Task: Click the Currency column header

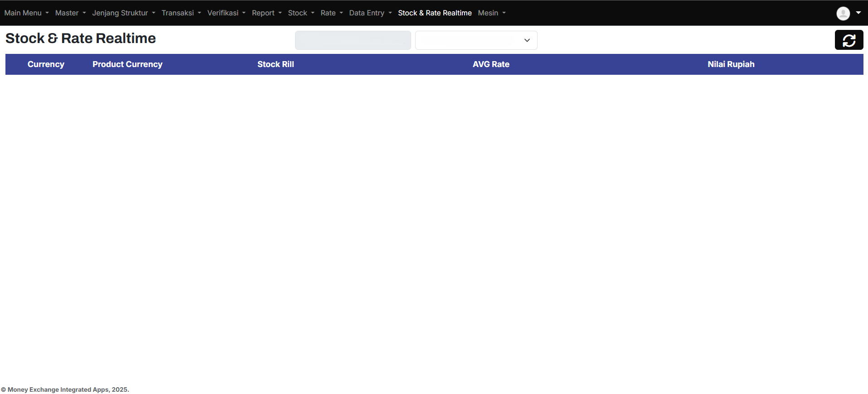Action: pyautogui.click(x=46, y=64)
